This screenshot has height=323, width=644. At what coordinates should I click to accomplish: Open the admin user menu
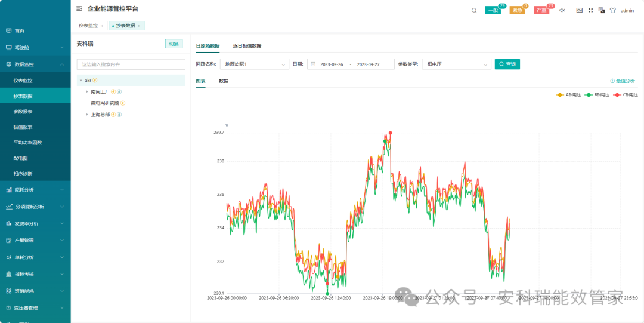click(627, 11)
